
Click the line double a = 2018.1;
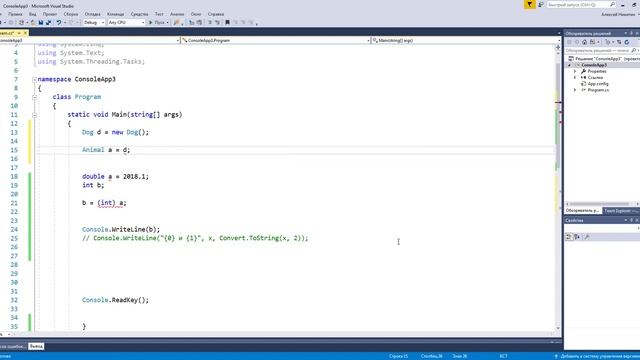click(116, 176)
